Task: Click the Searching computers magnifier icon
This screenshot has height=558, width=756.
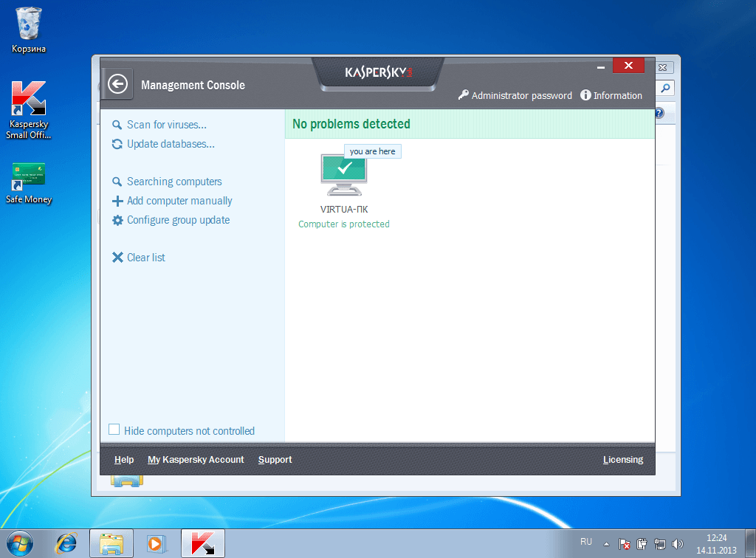Action: click(x=117, y=182)
